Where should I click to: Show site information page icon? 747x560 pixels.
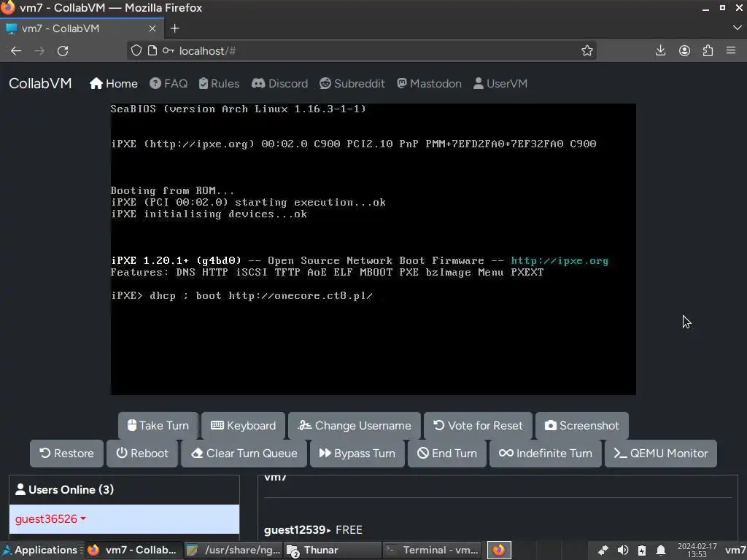coord(152,50)
